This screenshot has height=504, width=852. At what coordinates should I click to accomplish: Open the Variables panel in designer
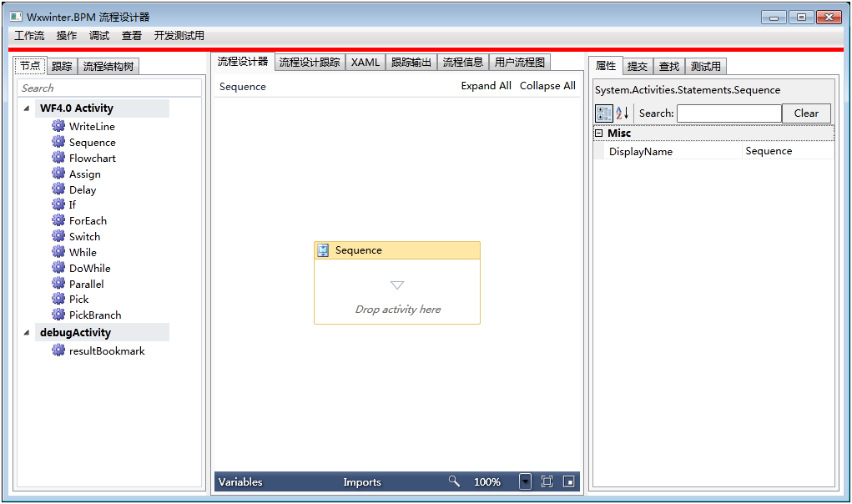pyautogui.click(x=240, y=481)
